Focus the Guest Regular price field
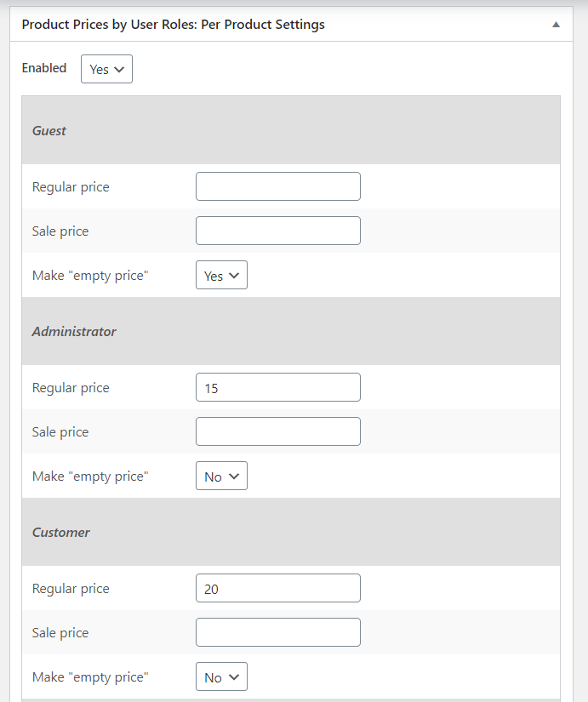 [278, 186]
